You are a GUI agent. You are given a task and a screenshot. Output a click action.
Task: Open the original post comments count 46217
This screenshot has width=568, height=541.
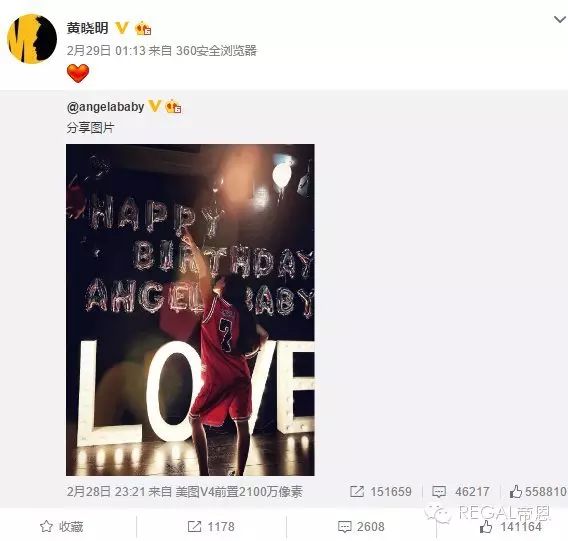click(x=461, y=492)
